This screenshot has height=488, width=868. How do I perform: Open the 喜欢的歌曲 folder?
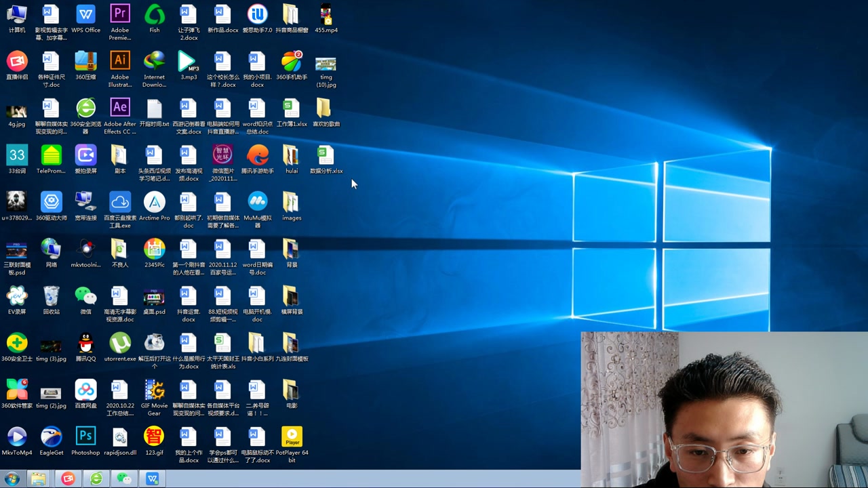(x=326, y=113)
